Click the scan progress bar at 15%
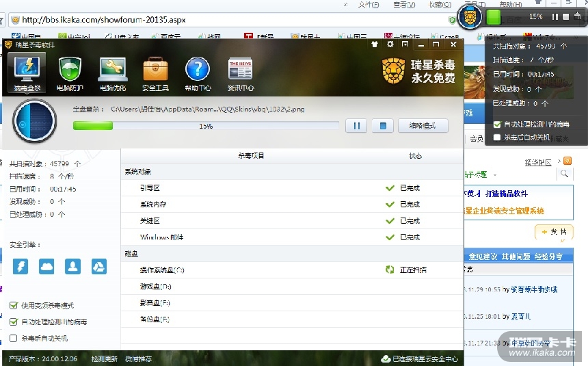 (x=206, y=126)
